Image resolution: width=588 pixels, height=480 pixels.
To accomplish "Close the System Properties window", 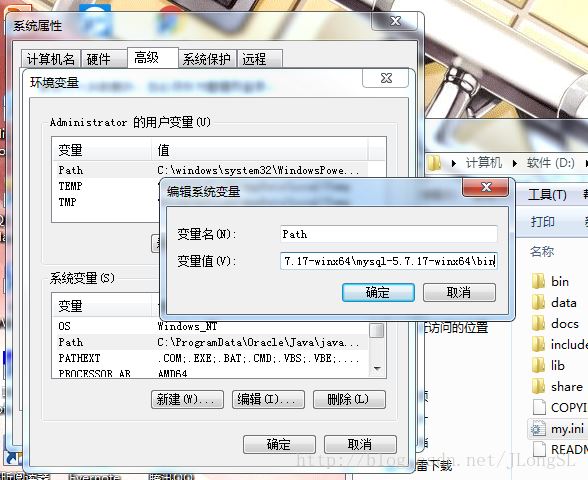I will point(394,21).
